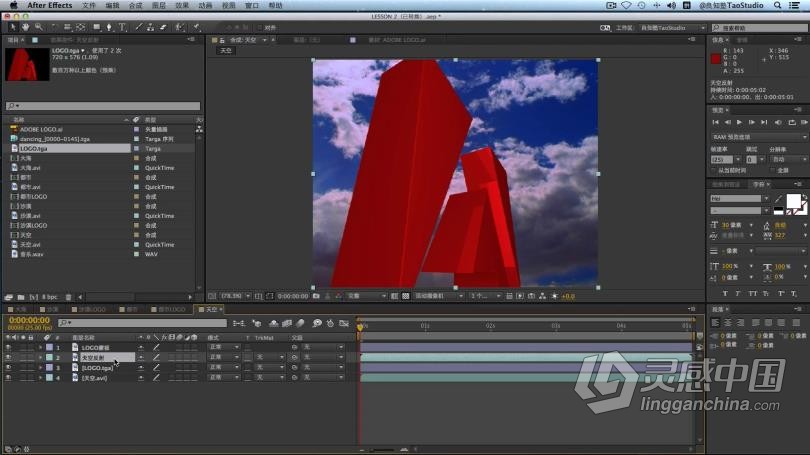
Task: Switch to the 大海 timeline tab
Action: point(18,309)
